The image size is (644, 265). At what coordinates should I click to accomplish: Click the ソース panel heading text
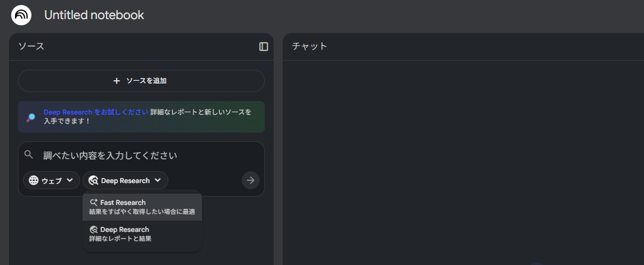coord(31,47)
